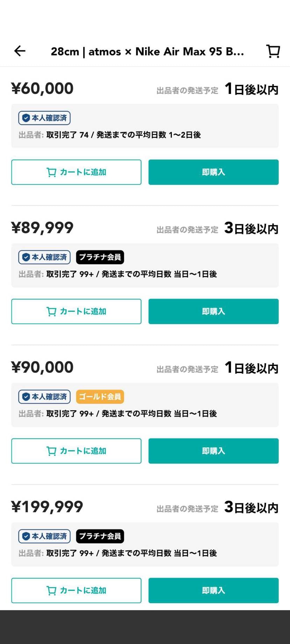Add the ¥60,000 listing to cart
290x644 pixels.
[x=76, y=172]
